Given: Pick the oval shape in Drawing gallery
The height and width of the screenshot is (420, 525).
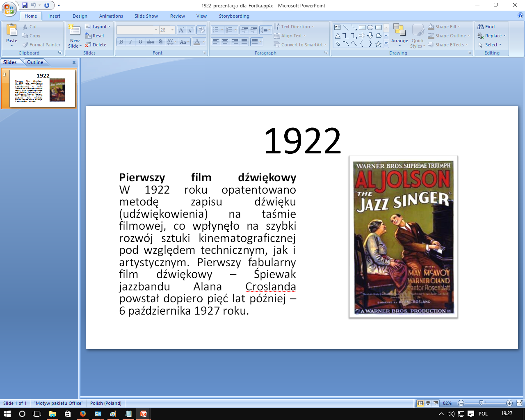Looking at the screenshot, I should click(370, 27).
